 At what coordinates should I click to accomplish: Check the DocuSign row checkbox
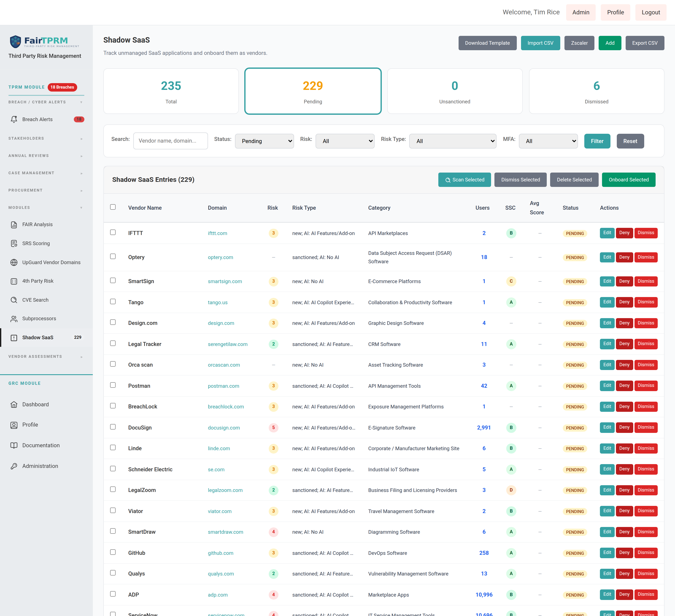click(x=113, y=427)
